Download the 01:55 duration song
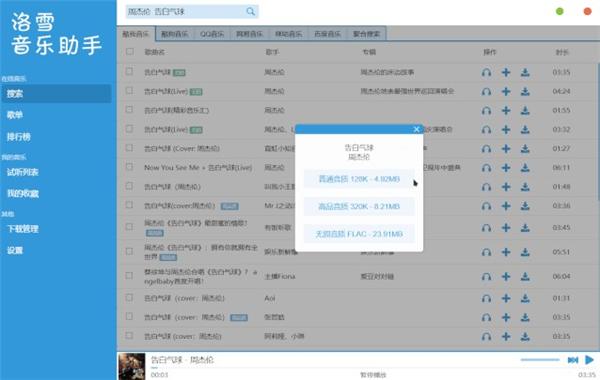 (525, 110)
